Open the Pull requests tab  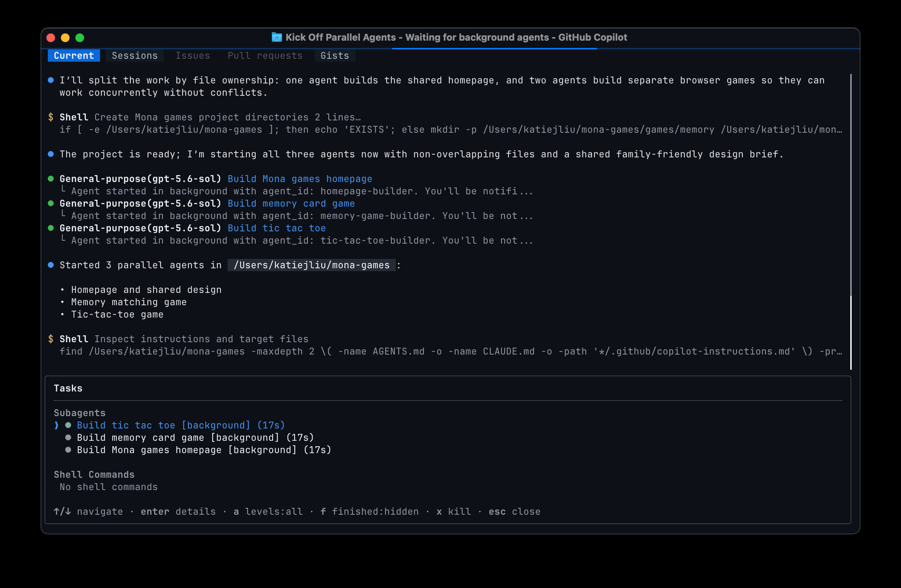pos(265,55)
